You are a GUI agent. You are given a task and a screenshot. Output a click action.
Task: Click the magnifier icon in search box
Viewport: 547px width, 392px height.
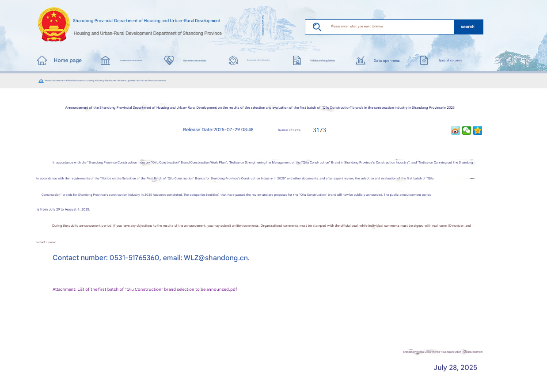(x=317, y=27)
